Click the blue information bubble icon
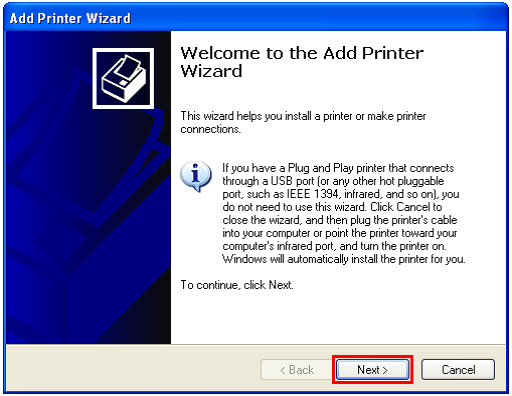Viewport: 512px width, 396px height. pyautogui.click(x=196, y=176)
